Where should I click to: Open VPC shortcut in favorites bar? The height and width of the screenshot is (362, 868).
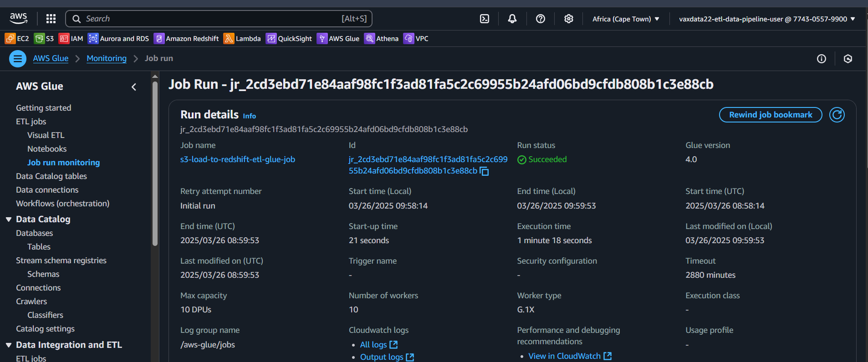[416, 39]
